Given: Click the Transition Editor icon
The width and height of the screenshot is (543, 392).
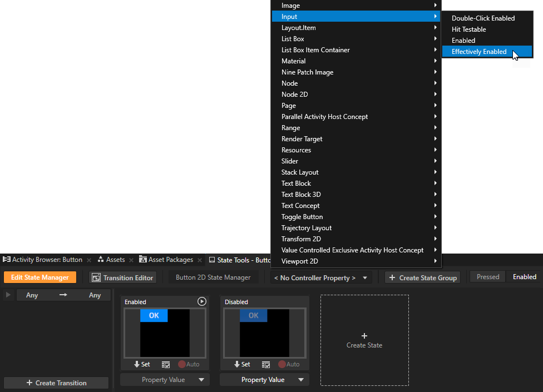Looking at the screenshot, I should [x=97, y=277].
